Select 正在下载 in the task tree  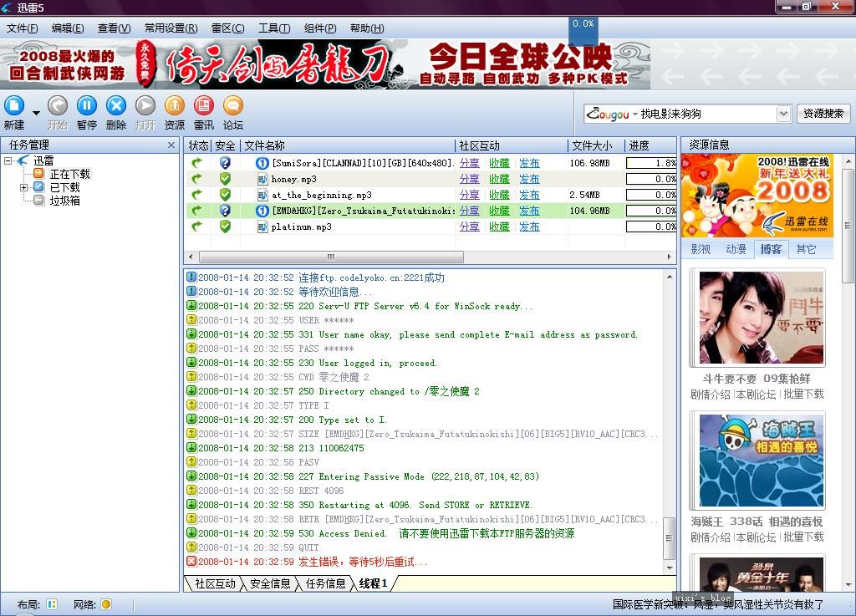pos(70,174)
